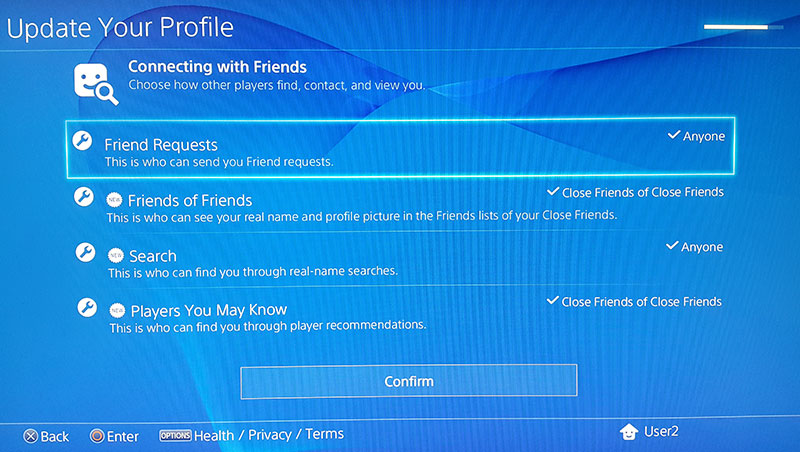Click wrench icon beside Players You May Know
800x452 pixels.
tap(87, 308)
